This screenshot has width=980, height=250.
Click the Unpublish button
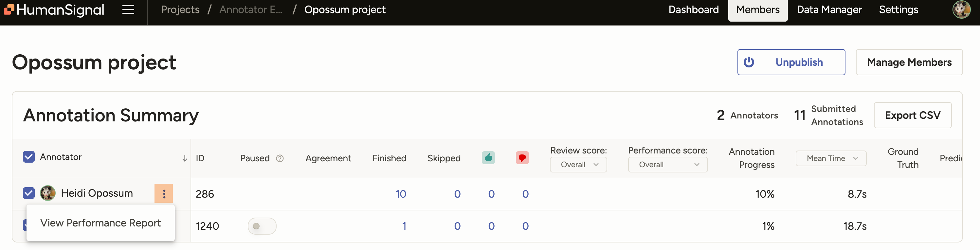(x=791, y=62)
